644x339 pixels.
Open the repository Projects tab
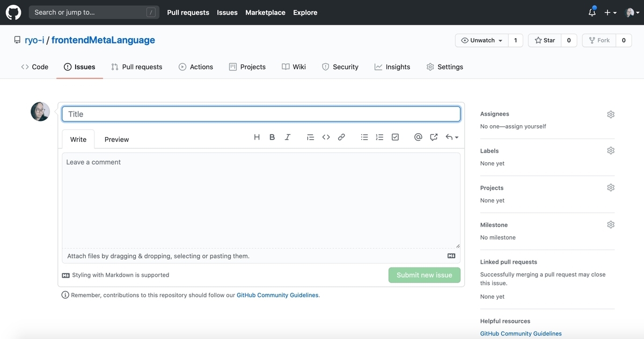click(247, 67)
